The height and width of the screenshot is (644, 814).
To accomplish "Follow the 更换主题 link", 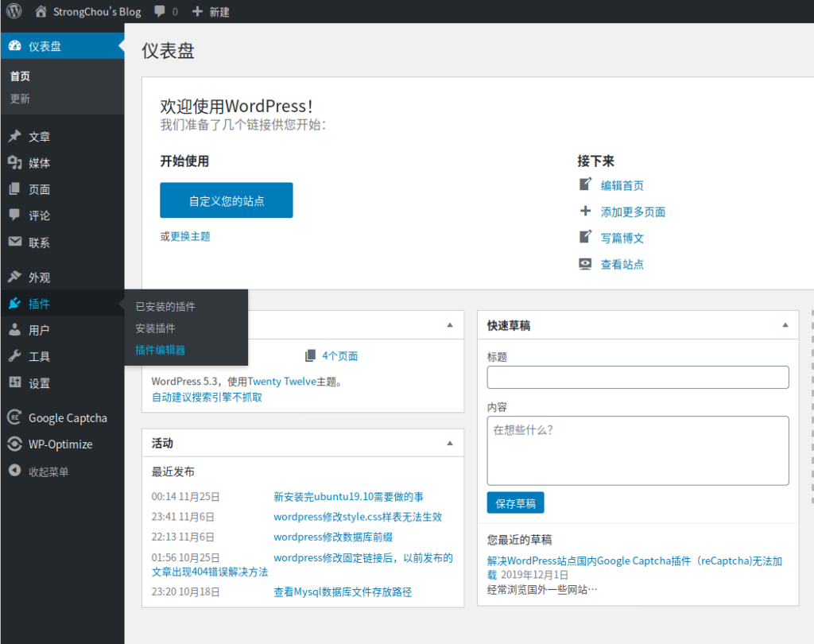I will coord(190,236).
